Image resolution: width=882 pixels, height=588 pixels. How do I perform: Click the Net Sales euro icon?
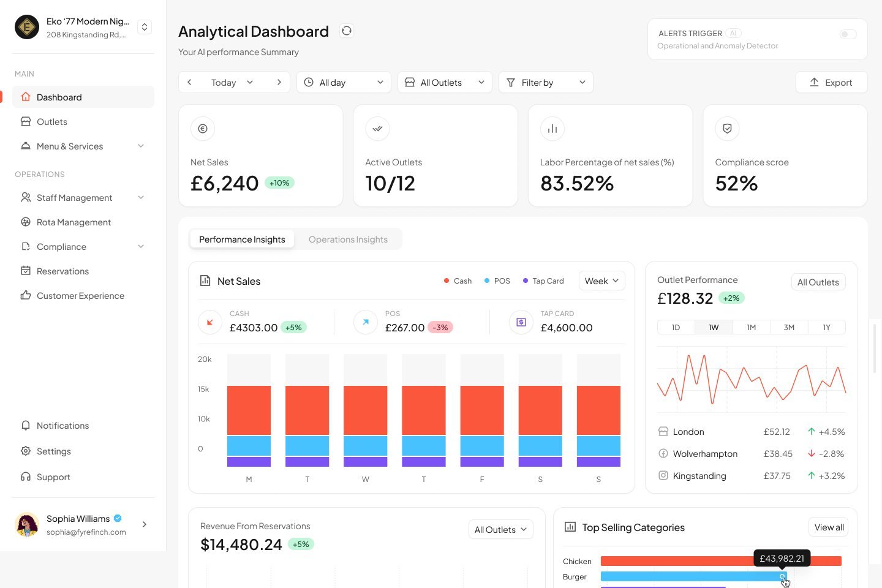tap(203, 129)
